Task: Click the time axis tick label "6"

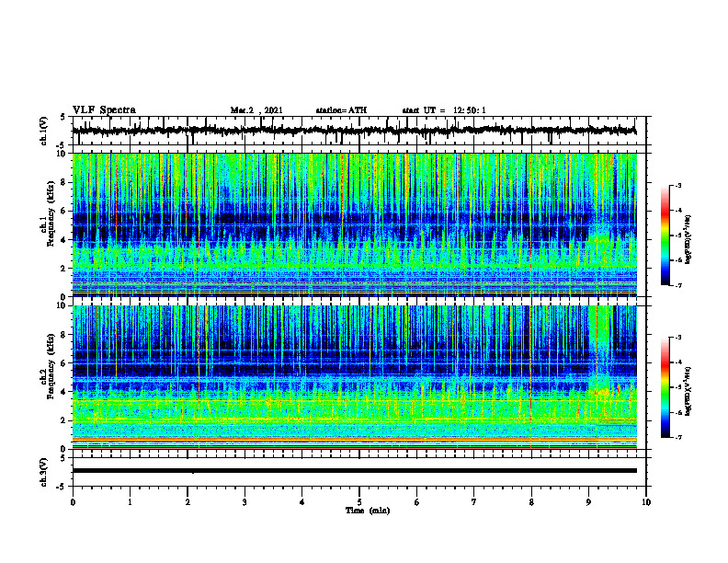Action: [x=417, y=502]
